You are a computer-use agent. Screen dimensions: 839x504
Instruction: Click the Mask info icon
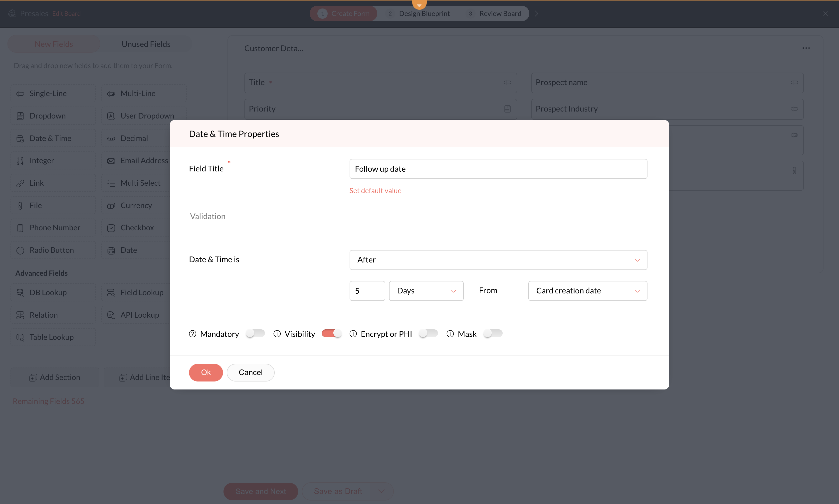(x=450, y=334)
